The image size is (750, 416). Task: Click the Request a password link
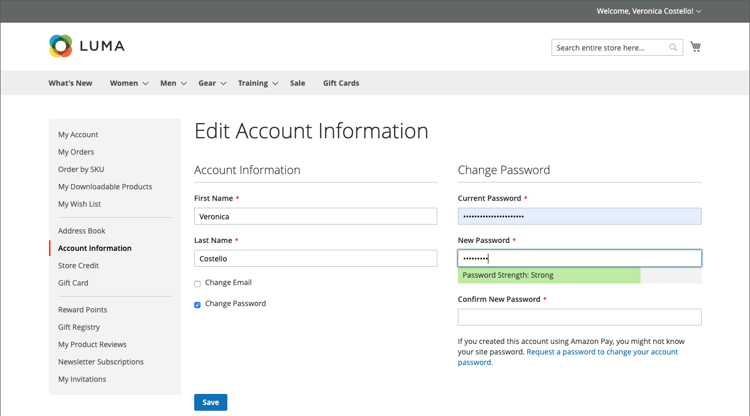(602, 352)
